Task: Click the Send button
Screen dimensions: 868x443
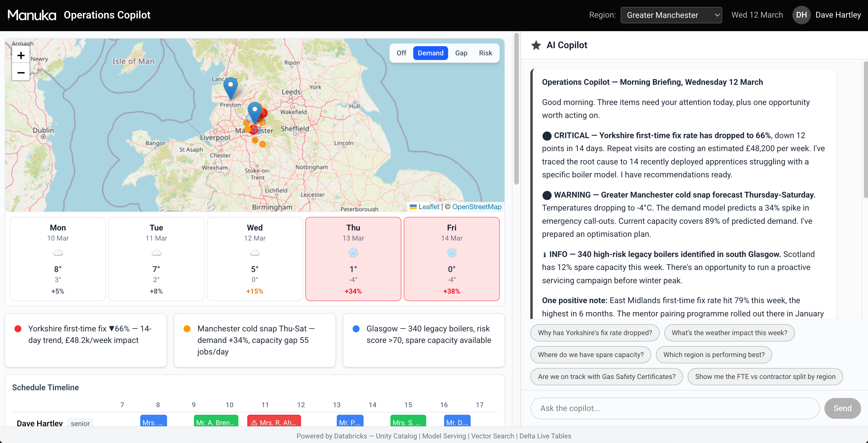Action: 842,408
